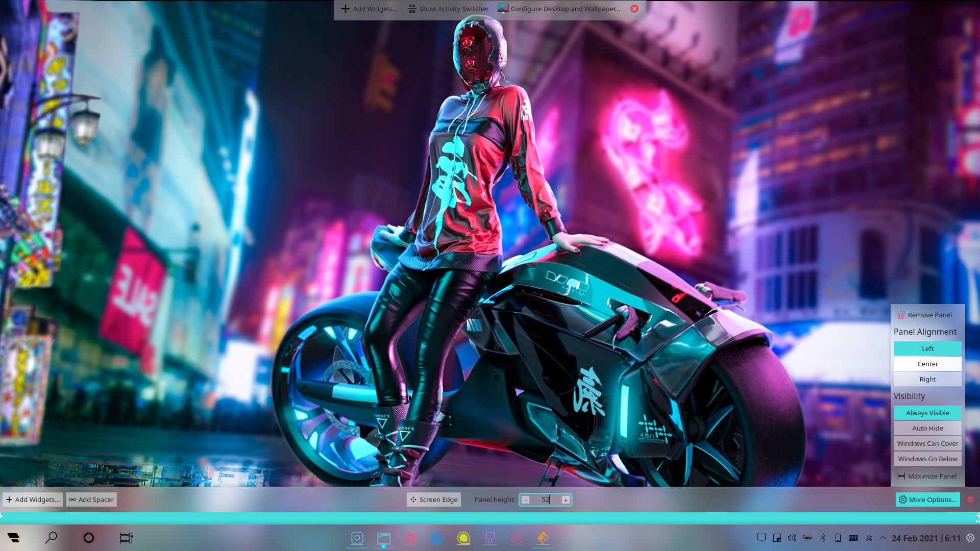
Task: Open the clipboard sticky-note tray icon
Action: pos(777,538)
